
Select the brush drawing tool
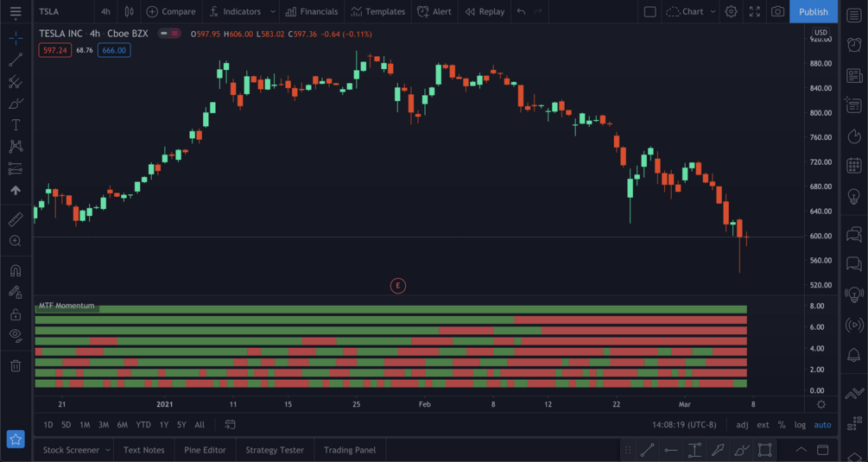pos(16,104)
